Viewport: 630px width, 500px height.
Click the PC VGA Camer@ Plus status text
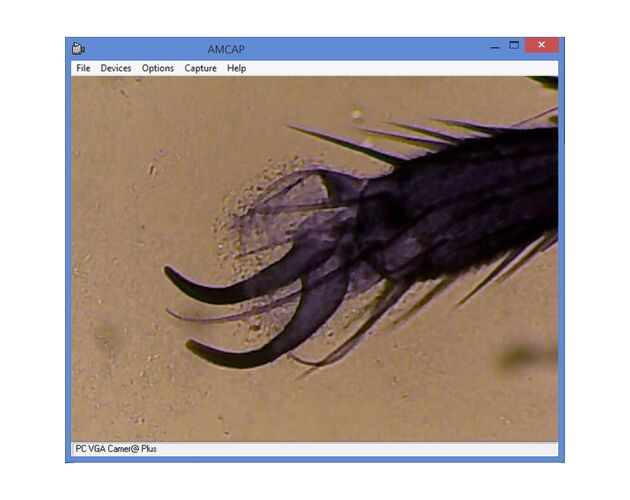(116, 449)
